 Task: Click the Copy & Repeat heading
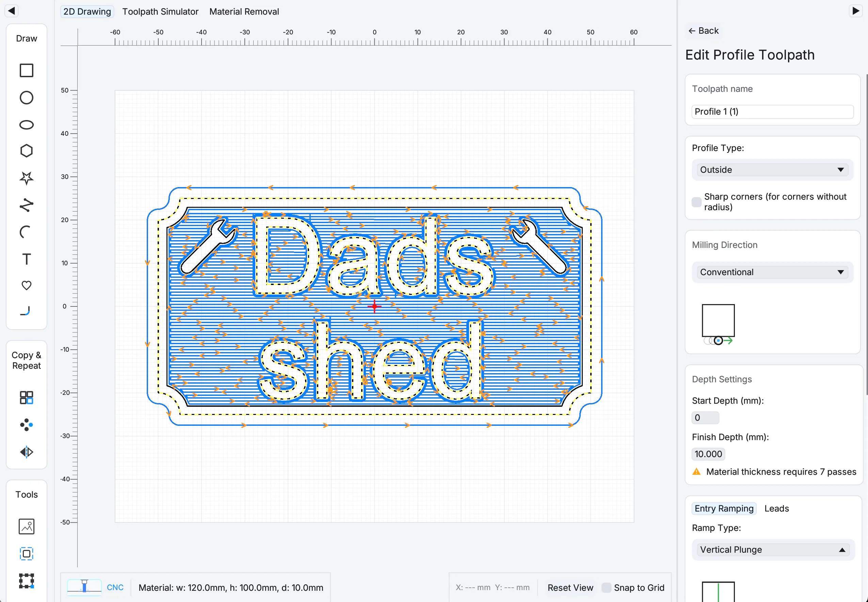(x=27, y=361)
